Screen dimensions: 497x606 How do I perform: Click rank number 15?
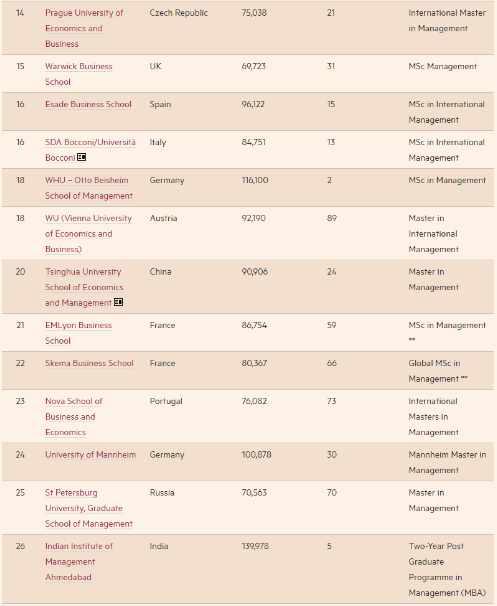20,66
